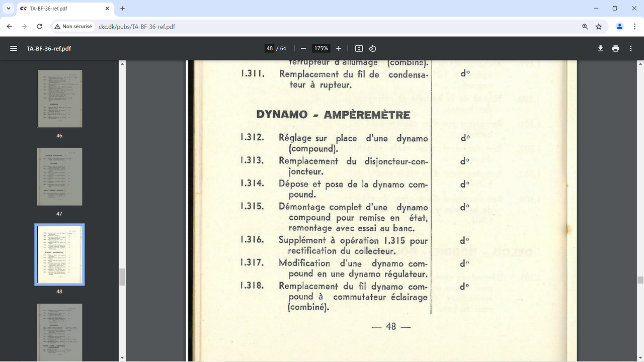Zoom in with the plus button

[x=339, y=48]
